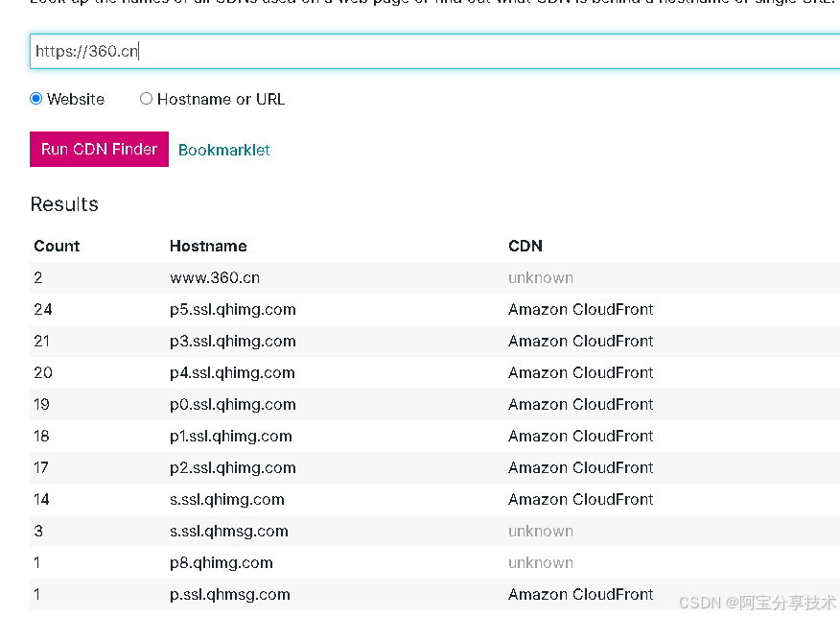Image resolution: width=840 pixels, height=617 pixels.
Task: Click Amazon CloudFront in the p1.ssl.qhimg.com row
Action: click(581, 436)
